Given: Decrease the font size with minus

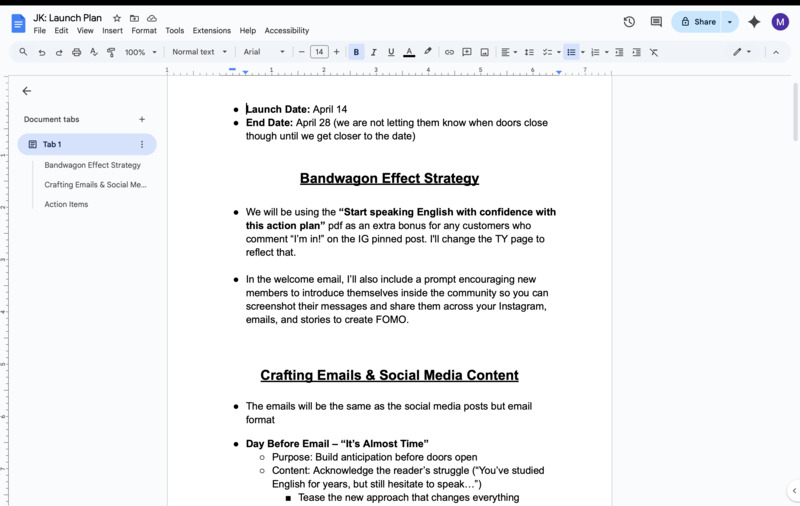Looking at the screenshot, I should (x=302, y=52).
